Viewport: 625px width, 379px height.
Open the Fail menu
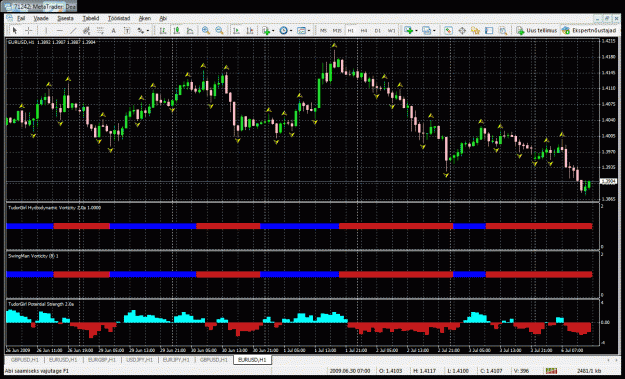[21, 18]
